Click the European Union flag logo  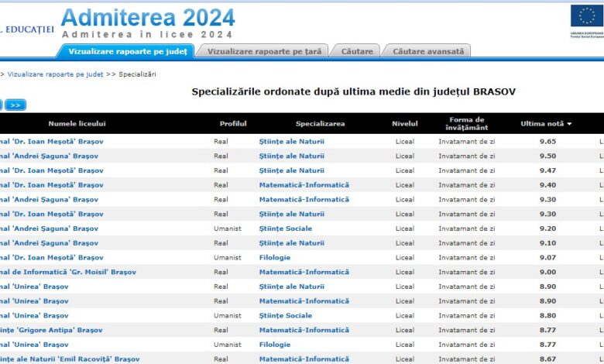click(583, 17)
